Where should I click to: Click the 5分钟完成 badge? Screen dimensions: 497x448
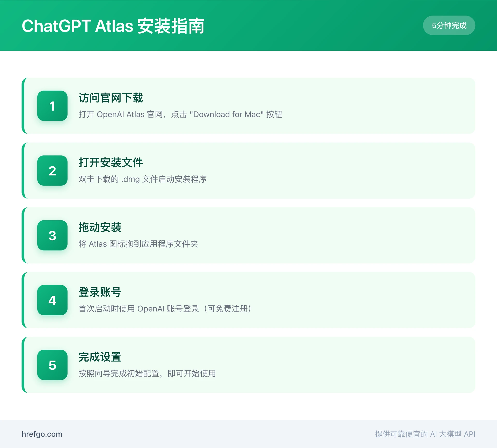click(449, 25)
